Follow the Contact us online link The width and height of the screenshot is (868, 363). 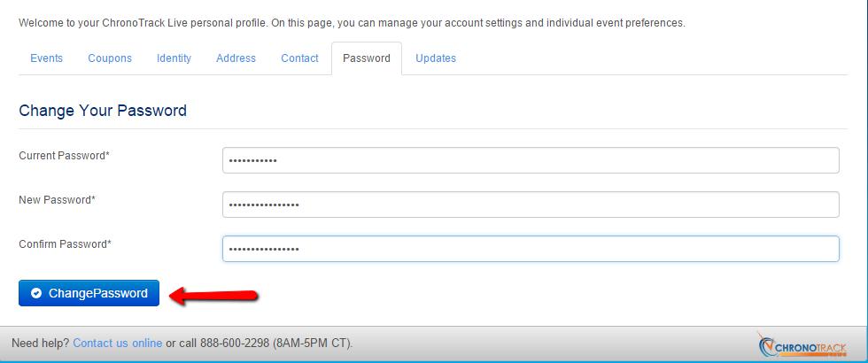click(x=117, y=344)
